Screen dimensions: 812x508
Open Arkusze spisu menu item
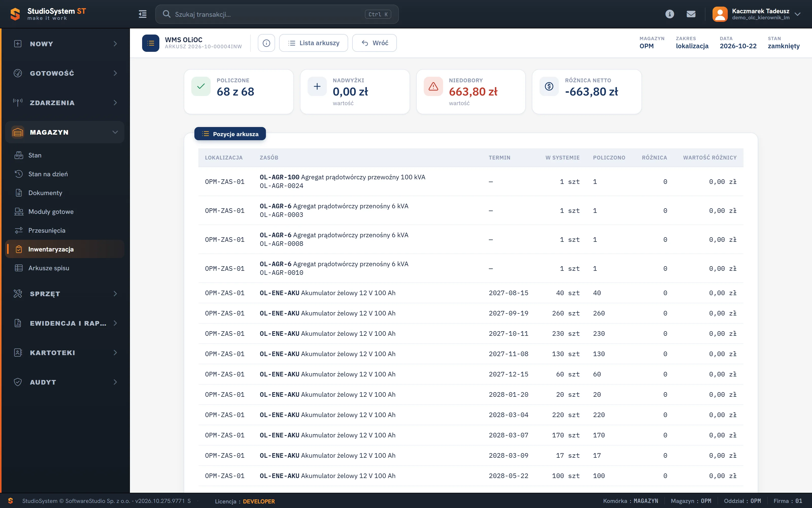pyautogui.click(x=65, y=268)
